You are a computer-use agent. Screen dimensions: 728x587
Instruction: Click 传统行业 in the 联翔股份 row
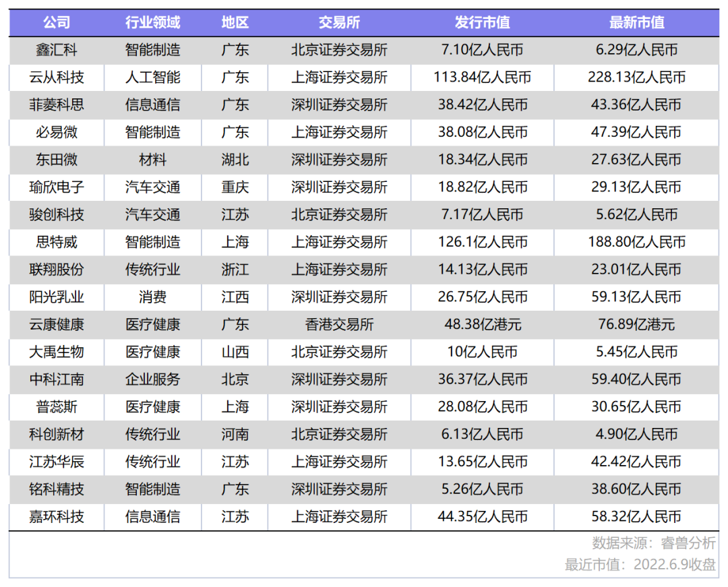(x=153, y=269)
